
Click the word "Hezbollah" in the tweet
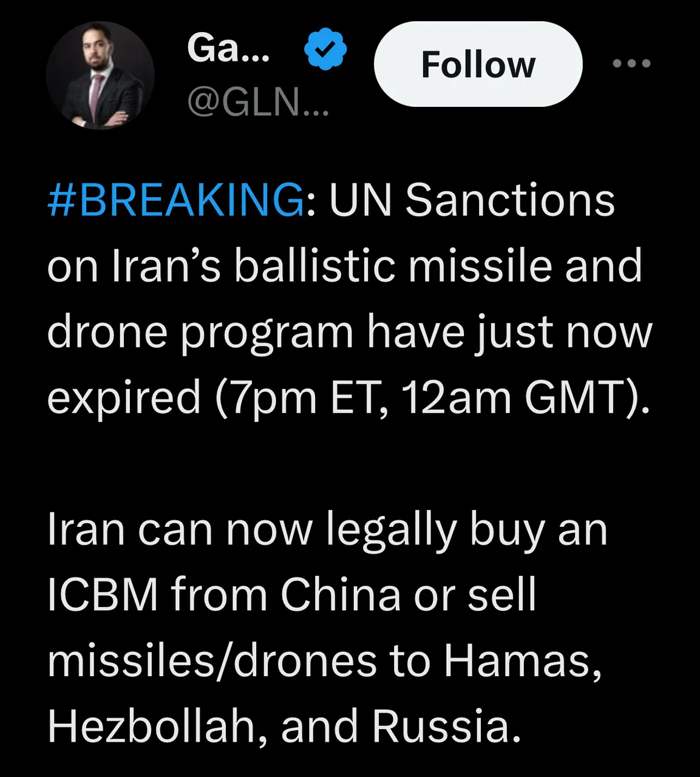pyautogui.click(x=151, y=727)
